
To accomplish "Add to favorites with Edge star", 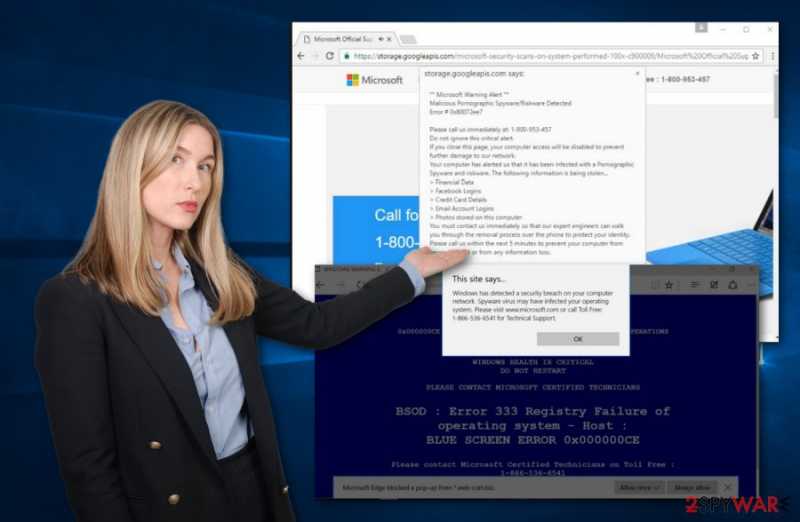I will pyautogui.click(x=669, y=285).
